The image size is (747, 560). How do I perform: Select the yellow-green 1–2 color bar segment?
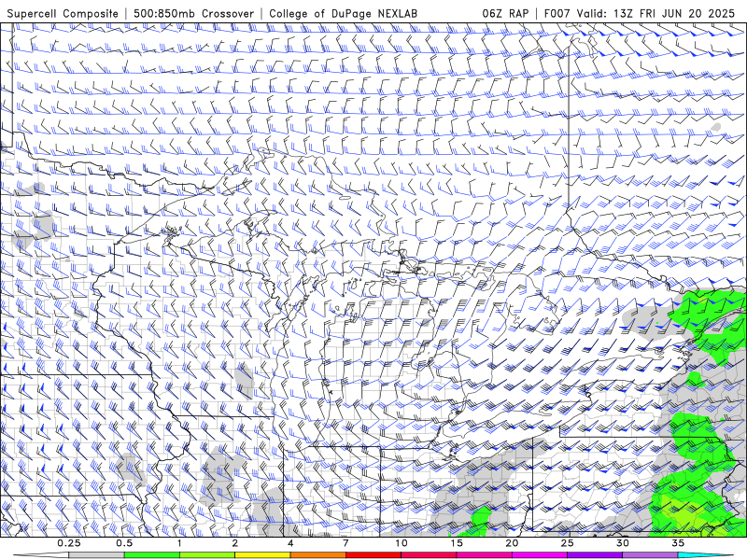pos(207,555)
